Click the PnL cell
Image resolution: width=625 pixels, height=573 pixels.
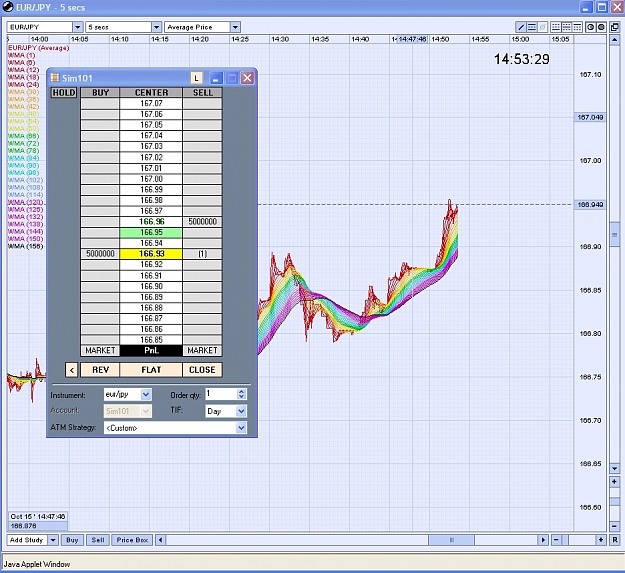click(151, 351)
